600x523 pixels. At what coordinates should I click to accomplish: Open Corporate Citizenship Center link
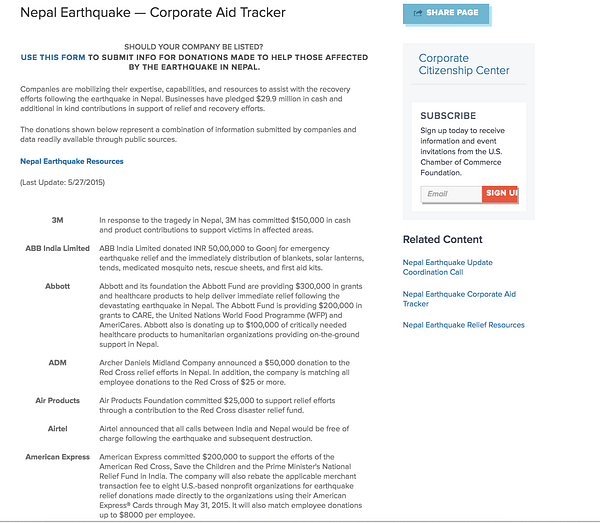coord(464,64)
